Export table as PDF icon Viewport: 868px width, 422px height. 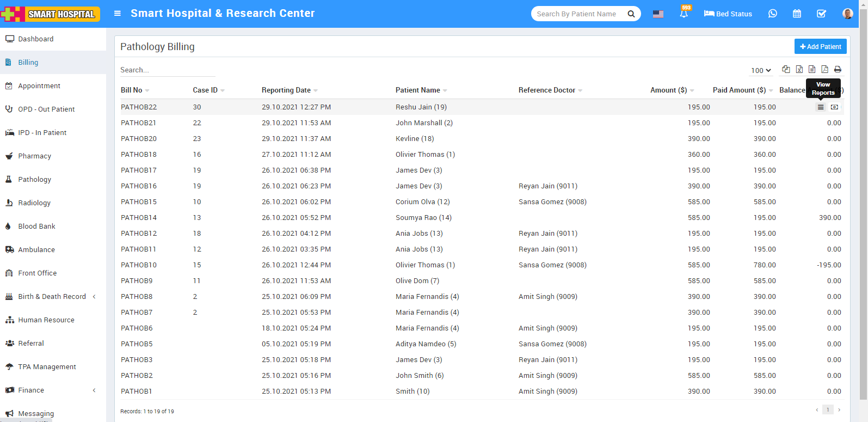[x=824, y=69]
